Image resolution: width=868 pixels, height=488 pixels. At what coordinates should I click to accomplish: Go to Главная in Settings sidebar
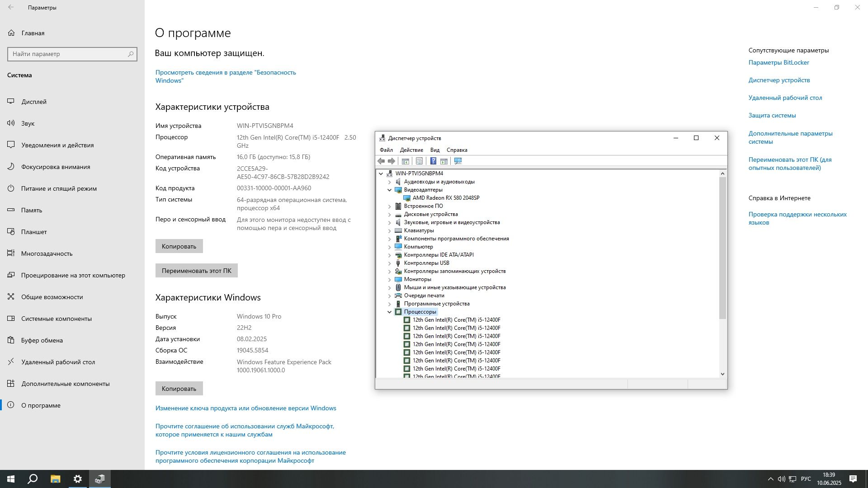[72, 33]
